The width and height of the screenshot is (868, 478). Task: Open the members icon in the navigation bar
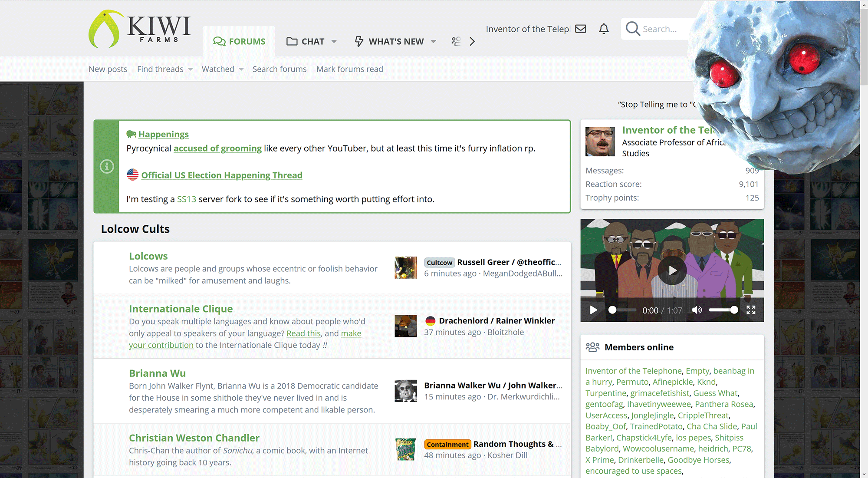(456, 41)
